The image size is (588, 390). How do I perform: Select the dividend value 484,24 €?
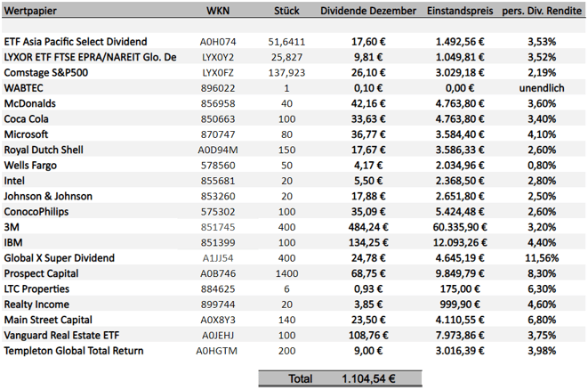pyautogui.click(x=368, y=227)
